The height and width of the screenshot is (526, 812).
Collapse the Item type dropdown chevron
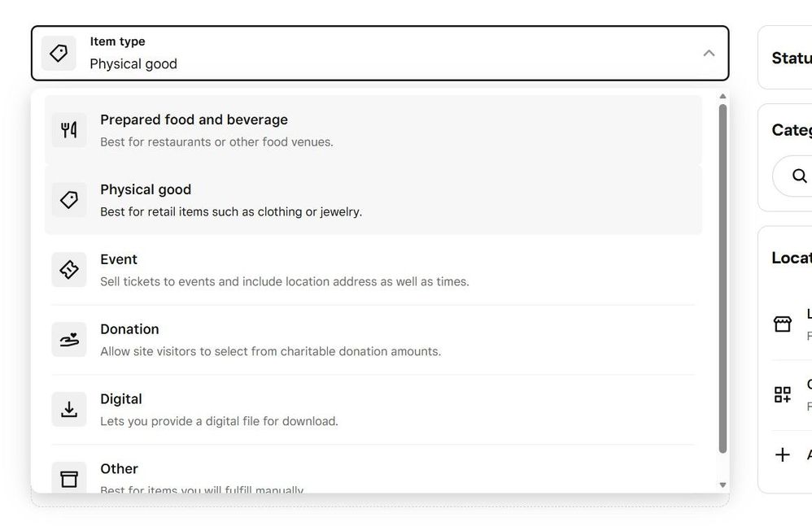(709, 54)
